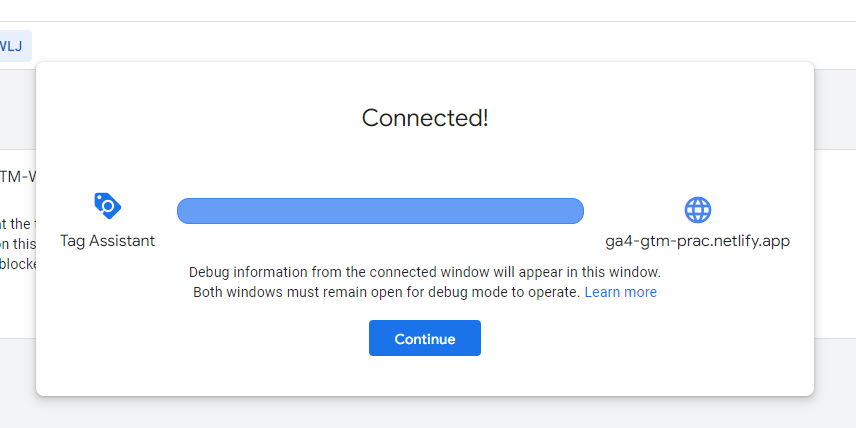This screenshot has width=856, height=428.
Task: Click the globe icon for the connected site
Action: [698, 210]
